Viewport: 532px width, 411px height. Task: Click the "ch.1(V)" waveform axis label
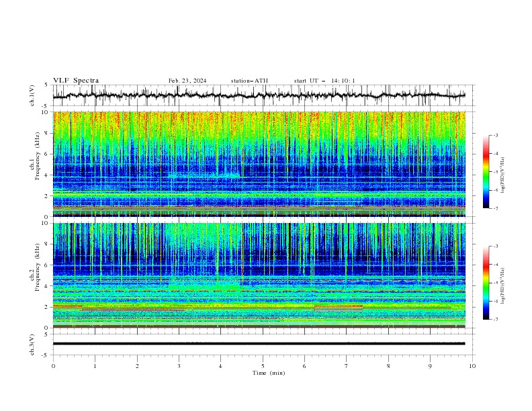(x=32, y=95)
